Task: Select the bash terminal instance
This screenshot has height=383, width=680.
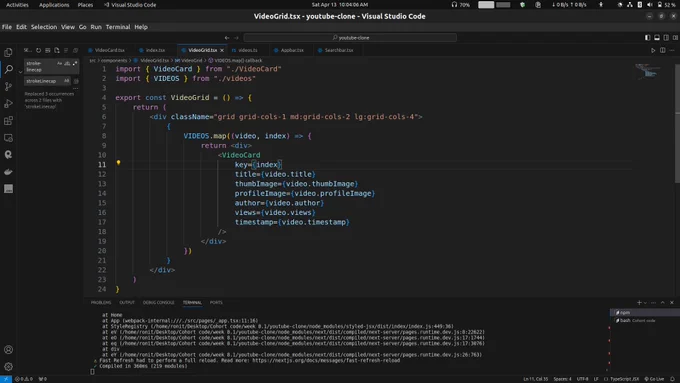Action: pos(644,321)
